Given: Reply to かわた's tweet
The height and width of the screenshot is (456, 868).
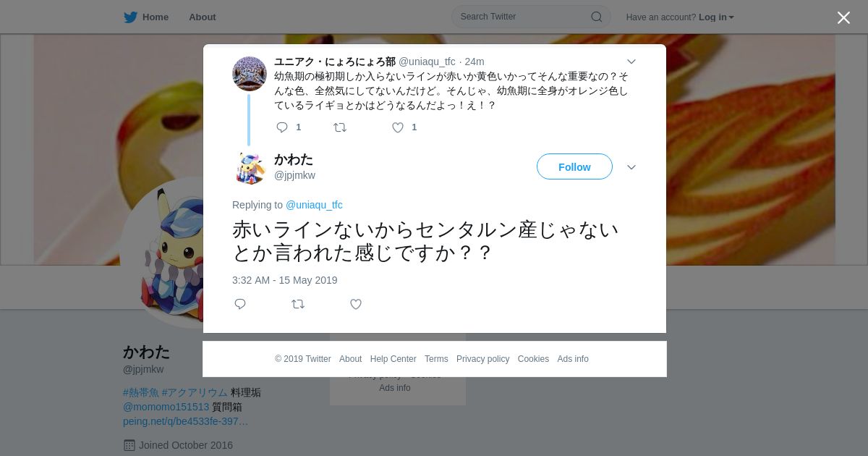Looking at the screenshot, I should coord(240,304).
